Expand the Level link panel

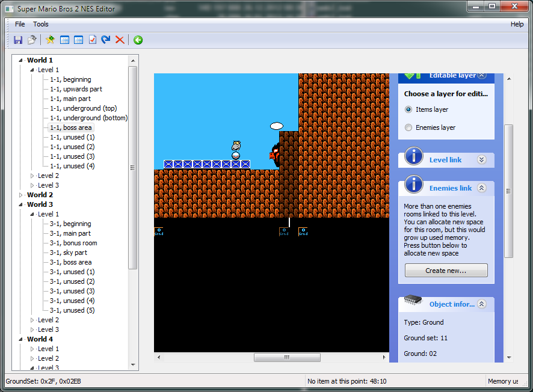coord(482,160)
